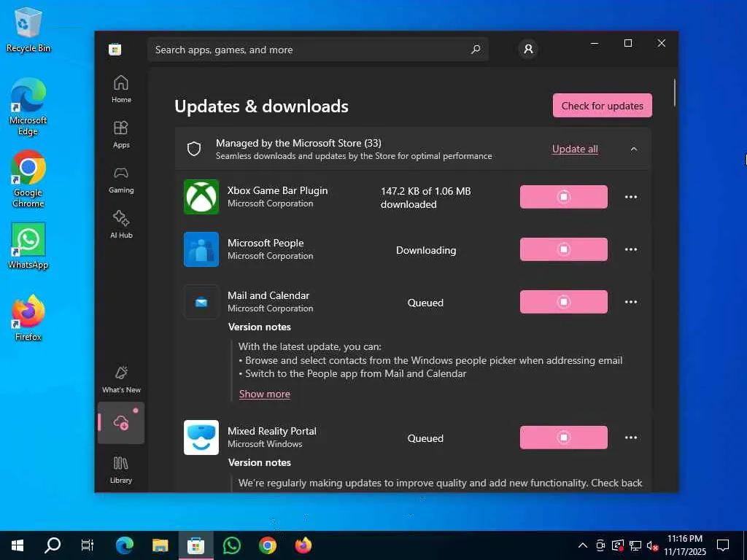Cancel the queued Mixed Reality Portal update
Image resolution: width=747 pixels, height=560 pixels.
coord(564,437)
